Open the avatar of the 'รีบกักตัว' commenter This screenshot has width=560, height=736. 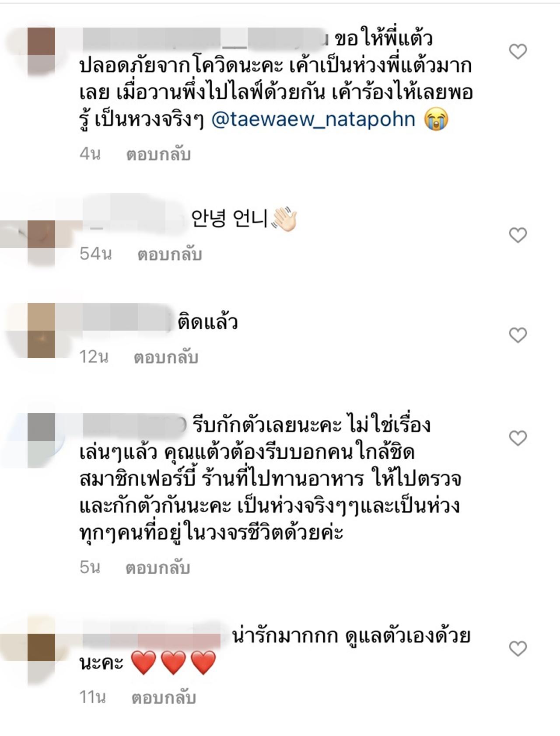click(41, 440)
